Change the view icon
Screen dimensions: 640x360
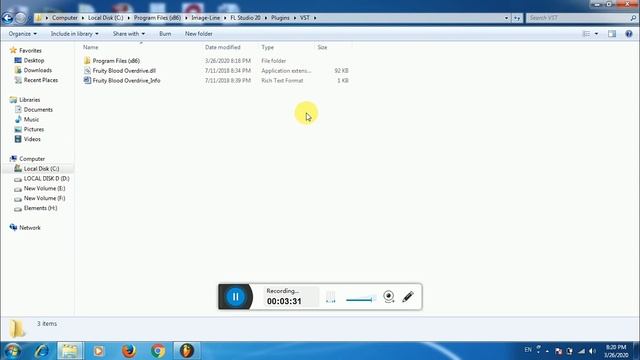(x=586, y=34)
